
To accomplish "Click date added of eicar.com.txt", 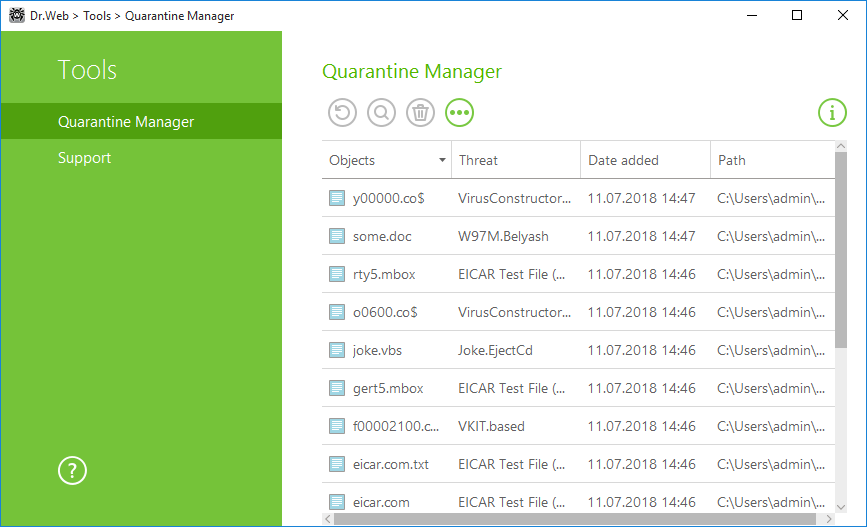I will pos(641,464).
